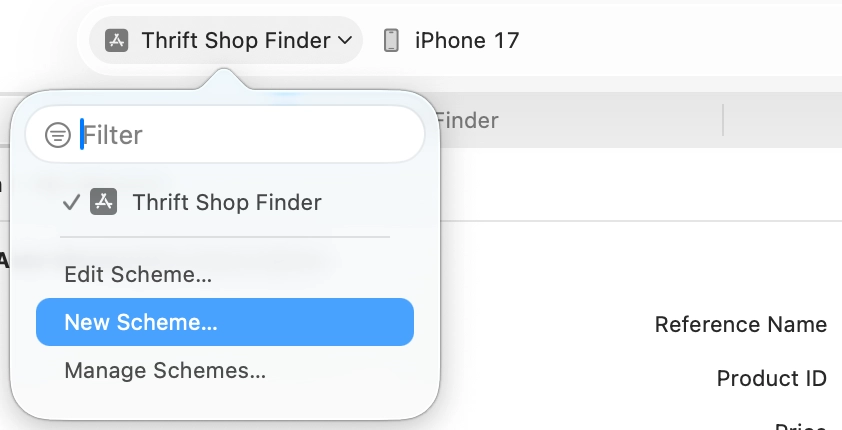
Task: Click the chevron after the toolbar scheme name
Action: (x=345, y=41)
